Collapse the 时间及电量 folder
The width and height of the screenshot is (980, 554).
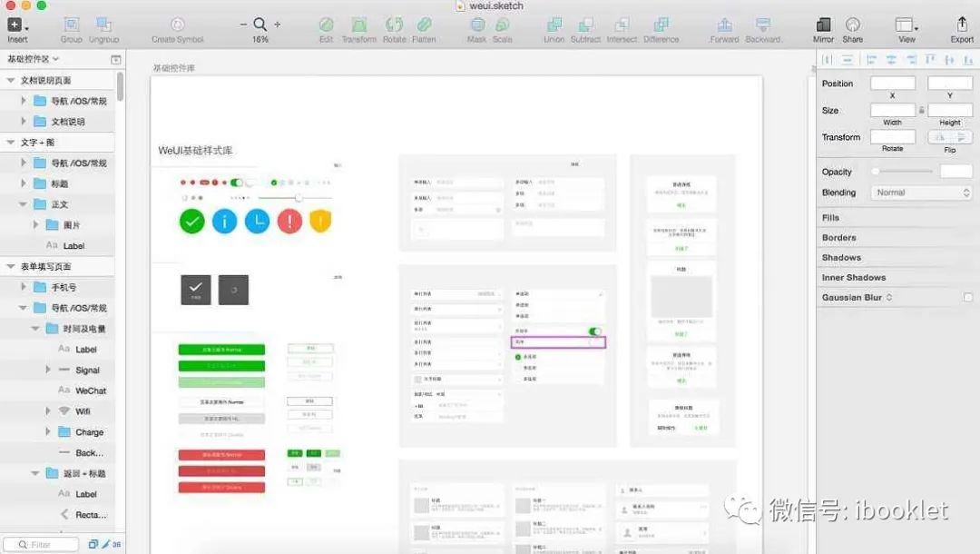[x=35, y=328]
